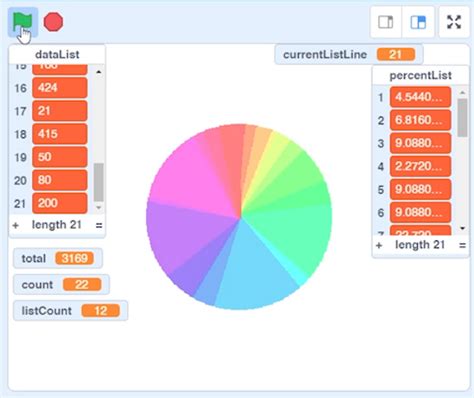
Task: Click percentList scrollbar up arrow
Action: coord(462,92)
